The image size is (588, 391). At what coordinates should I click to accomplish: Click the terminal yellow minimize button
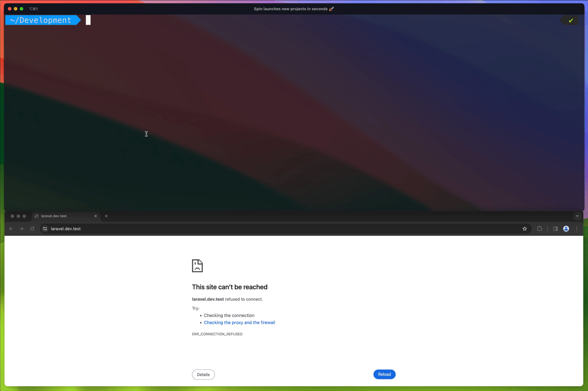click(x=15, y=9)
